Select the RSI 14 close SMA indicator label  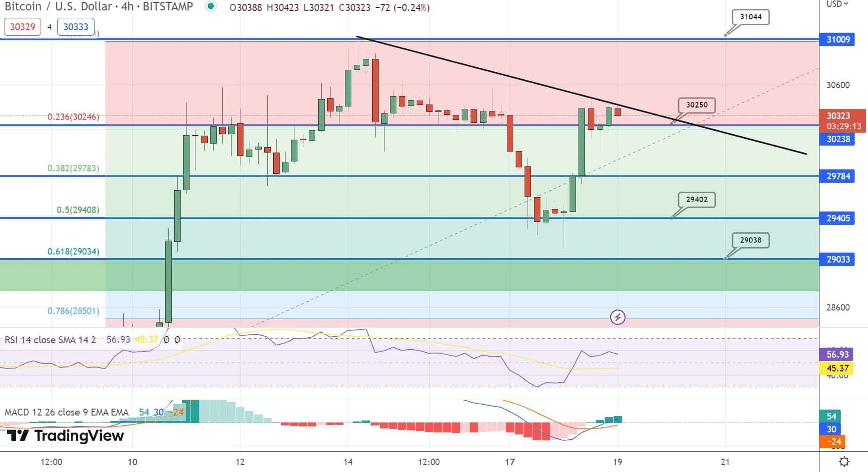(50, 340)
